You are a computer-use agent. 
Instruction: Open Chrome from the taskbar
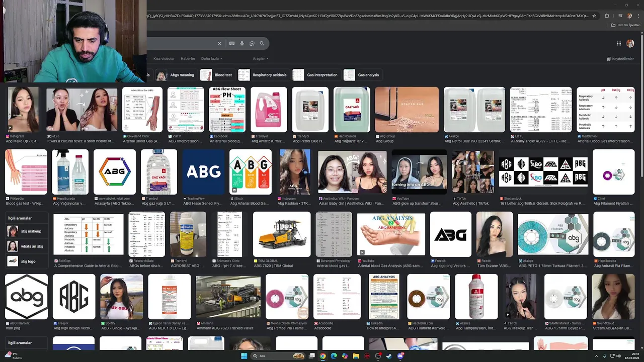323,356
